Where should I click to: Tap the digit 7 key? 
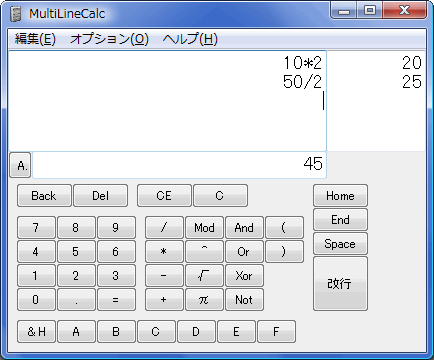[36, 228]
